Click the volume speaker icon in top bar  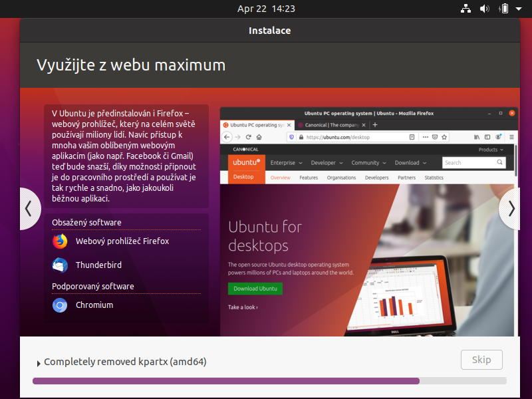click(485, 9)
